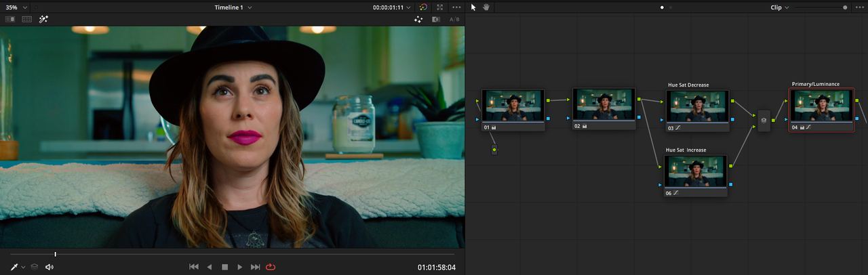Screen dimensions: 868x275
Task: Click the playhead on the viewer scrub bar
Action: [x=55, y=254]
